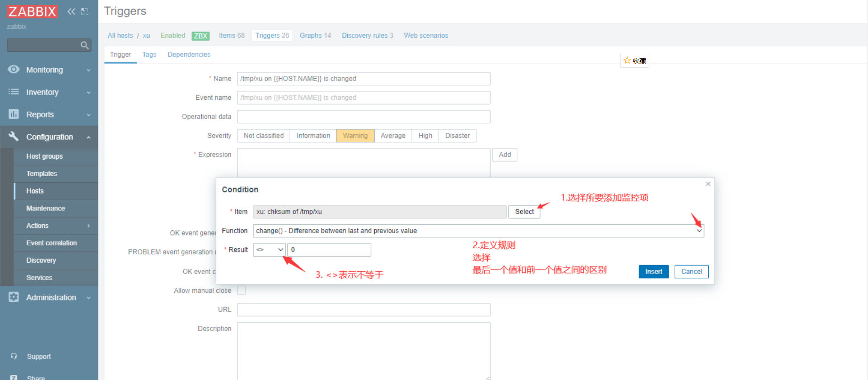Cancel the Condition dialog
This screenshot has height=380, width=868.
tap(691, 272)
